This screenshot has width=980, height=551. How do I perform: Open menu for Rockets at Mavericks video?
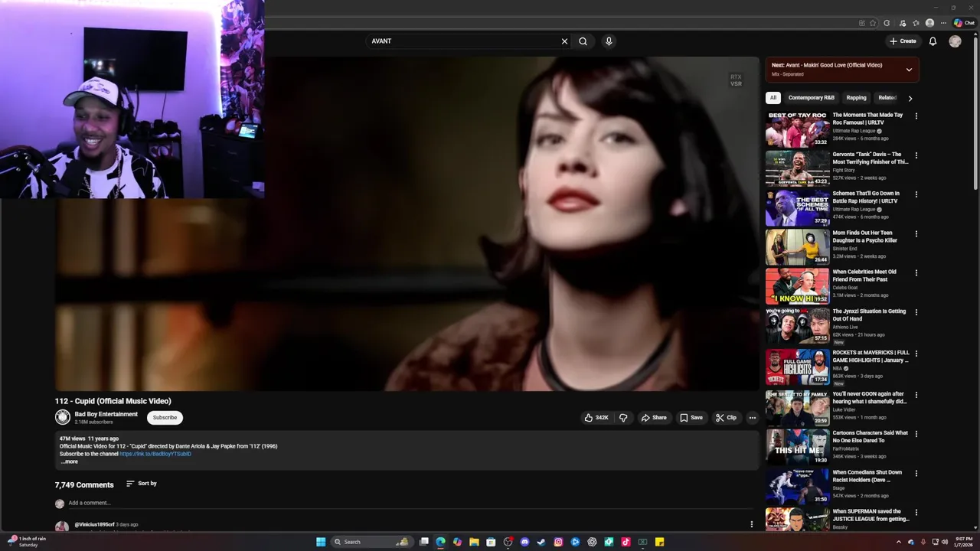point(916,354)
